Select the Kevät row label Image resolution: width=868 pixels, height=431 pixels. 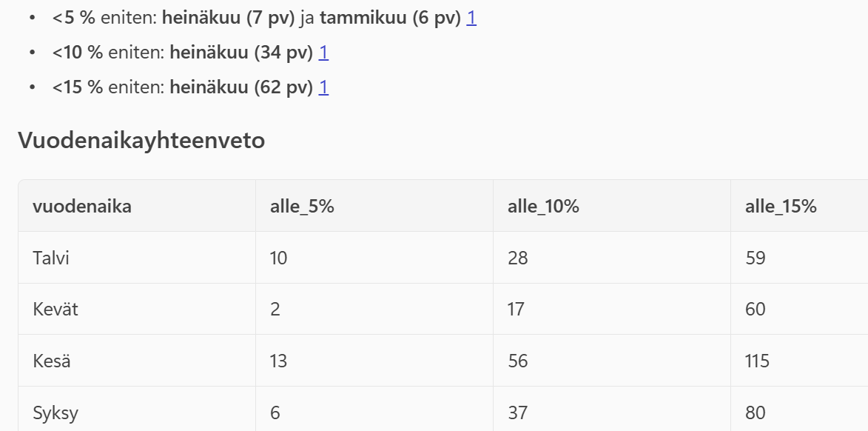click(x=55, y=309)
